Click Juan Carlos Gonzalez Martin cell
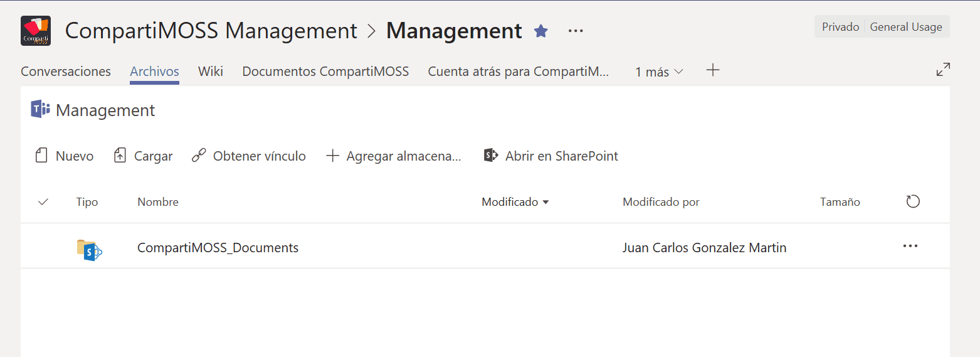The image size is (980, 357). click(x=704, y=247)
